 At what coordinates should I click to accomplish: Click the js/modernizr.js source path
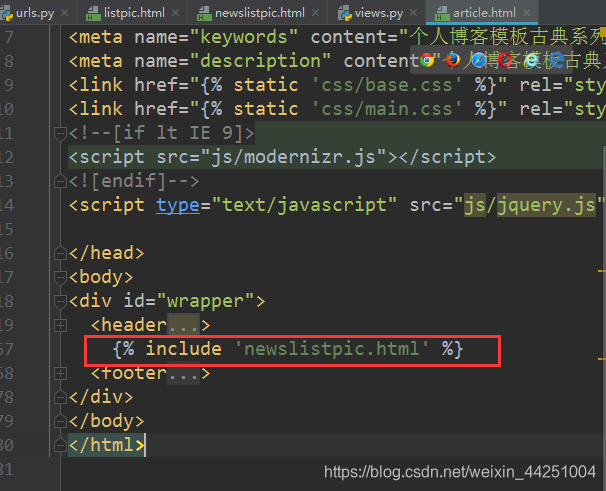click(293, 157)
